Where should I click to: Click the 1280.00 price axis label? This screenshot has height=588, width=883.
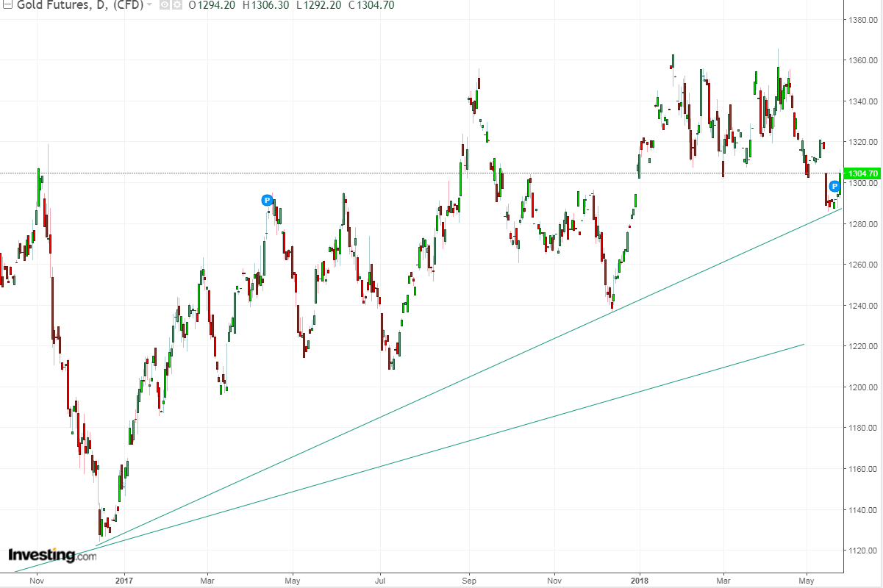(x=863, y=223)
